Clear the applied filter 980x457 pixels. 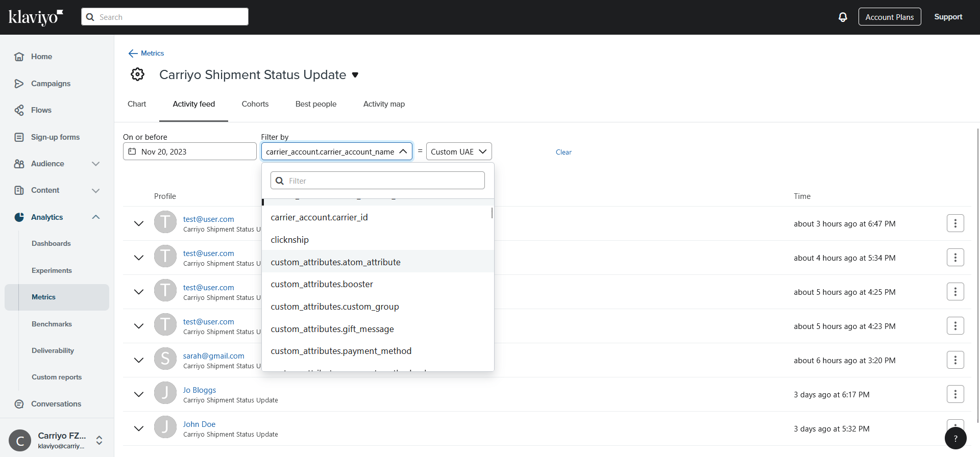[563, 152]
